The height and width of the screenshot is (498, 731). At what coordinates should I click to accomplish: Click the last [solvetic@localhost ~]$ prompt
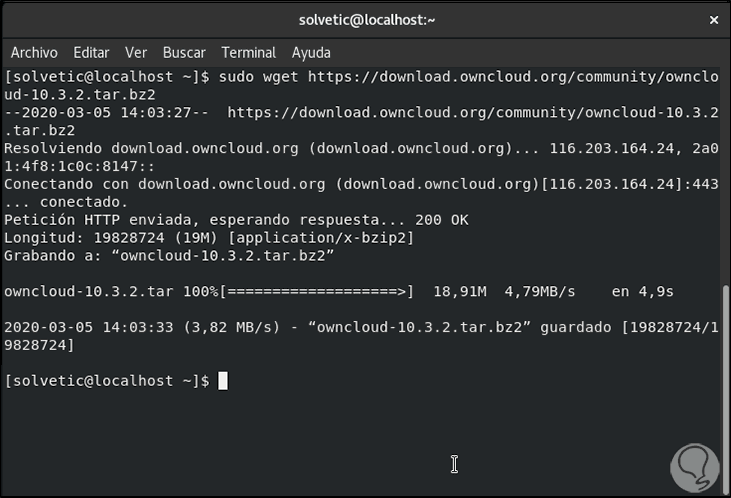coord(107,381)
